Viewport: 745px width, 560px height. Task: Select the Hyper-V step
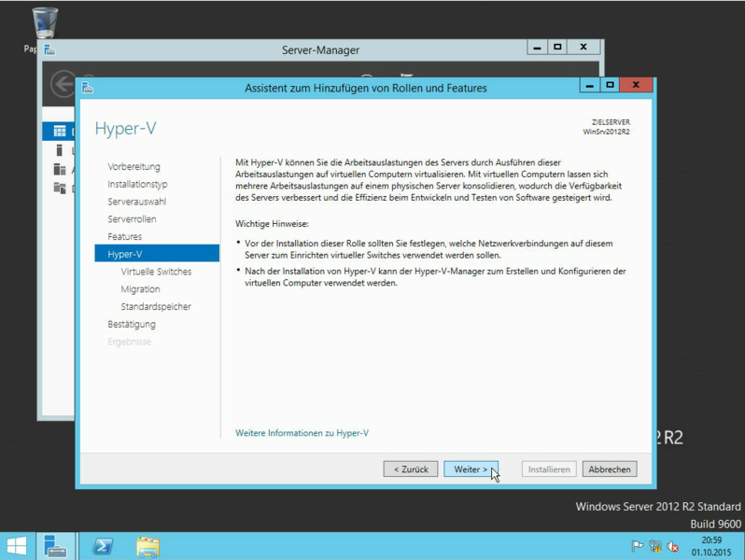[x=157, y=254]
